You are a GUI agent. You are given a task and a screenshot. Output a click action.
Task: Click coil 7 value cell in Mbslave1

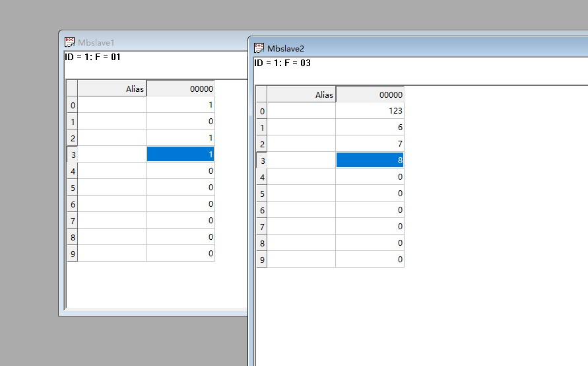[180, 221]
